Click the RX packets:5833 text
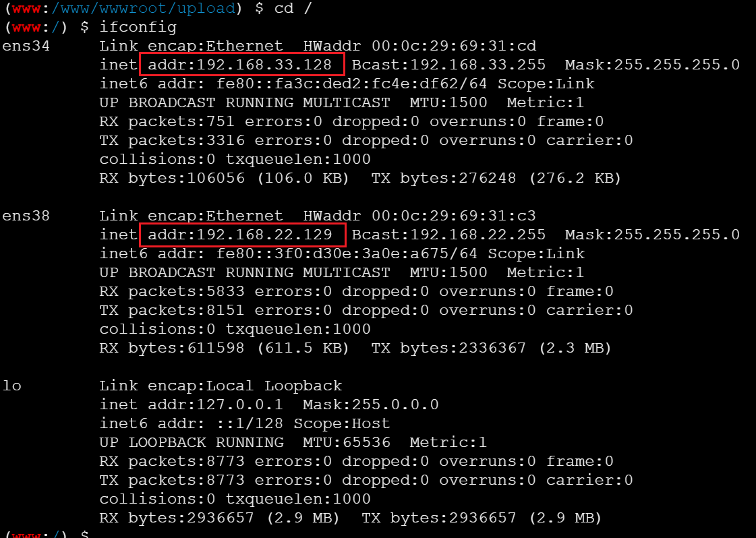The width and height of the screenshot is (756, 538). click(x=167, y=292)
